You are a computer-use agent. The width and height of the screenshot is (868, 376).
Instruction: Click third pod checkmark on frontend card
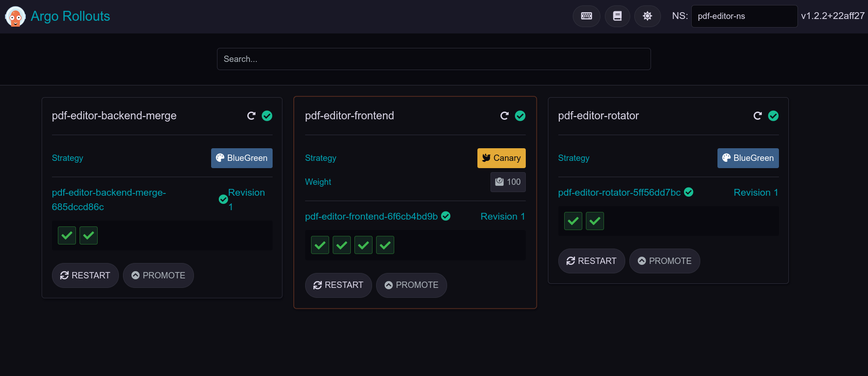tap(363, 245)
